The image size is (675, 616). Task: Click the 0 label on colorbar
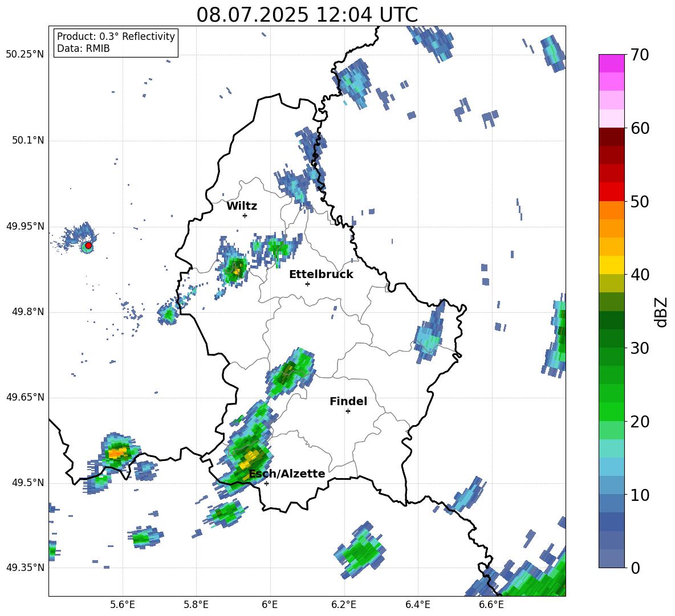click(x=635, y=568)
